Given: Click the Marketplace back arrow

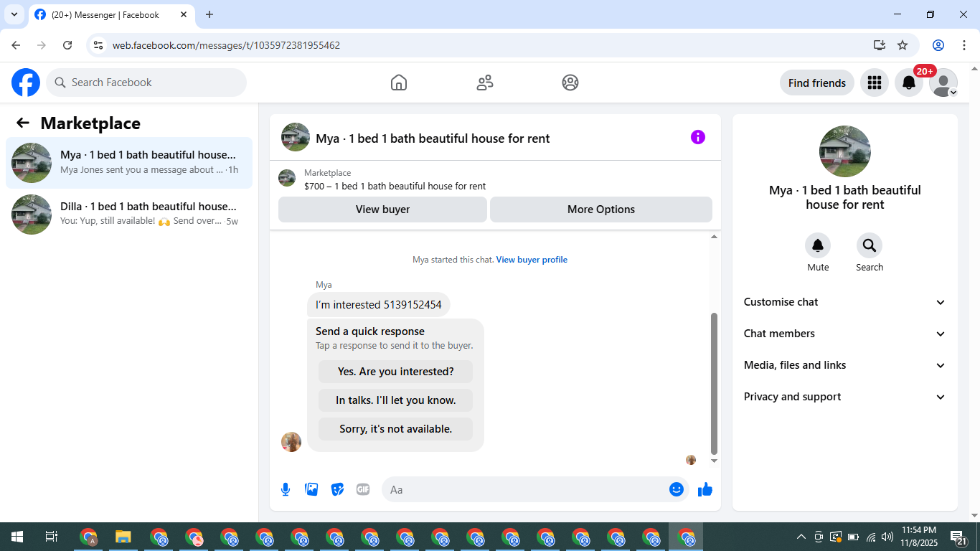Looking at the screenshot, I should pyautogui.click(x=23, y=123).
